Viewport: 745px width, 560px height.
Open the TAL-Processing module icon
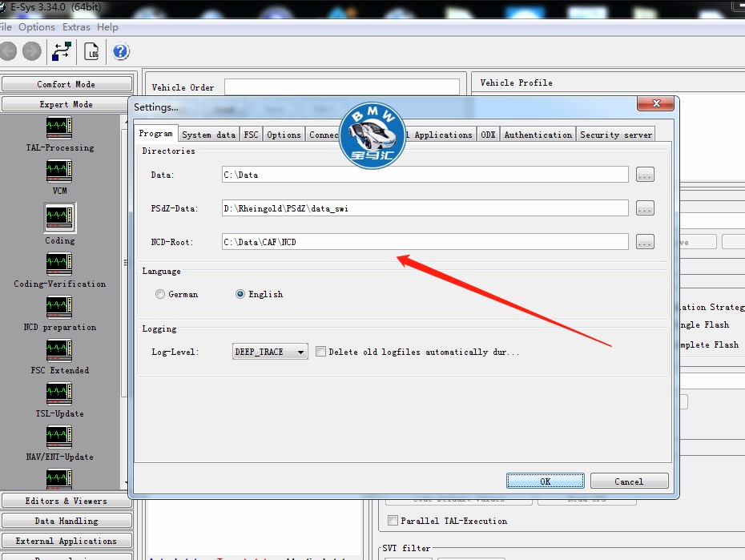pos(59,127)
